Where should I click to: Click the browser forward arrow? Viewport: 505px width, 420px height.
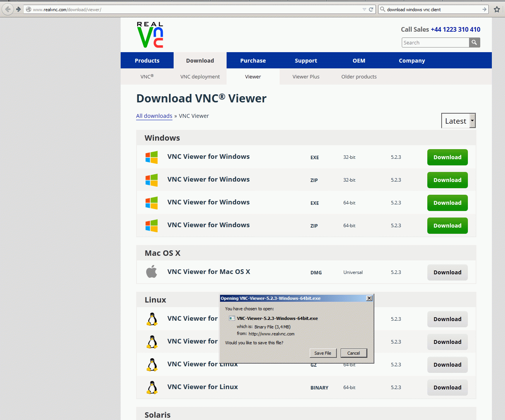point(19,9)
